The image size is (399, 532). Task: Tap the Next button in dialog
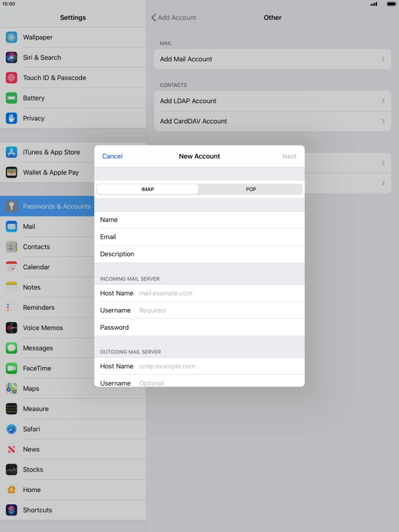(x=289, y=156)
